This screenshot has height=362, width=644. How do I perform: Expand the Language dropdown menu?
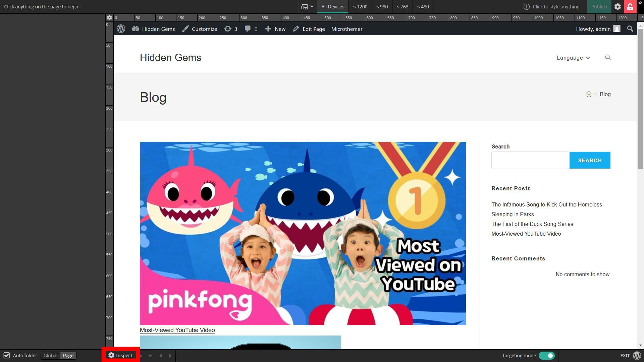point(573,58)
